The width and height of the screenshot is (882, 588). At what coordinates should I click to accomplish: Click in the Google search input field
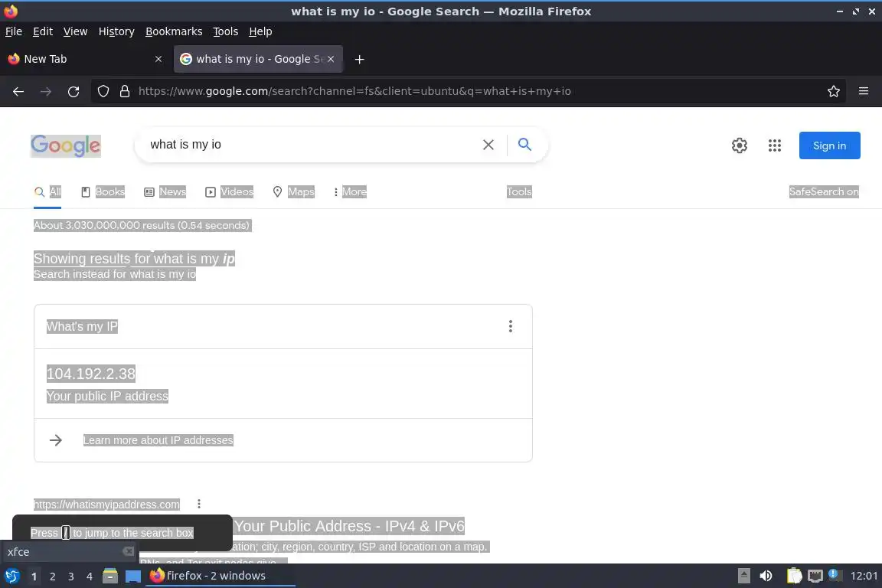[309, 145]
